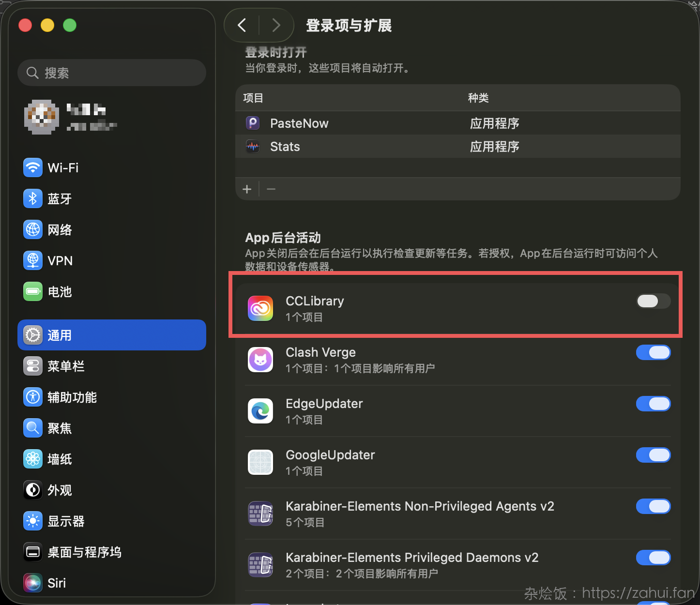Open 桌面与程序坞 dock icon
Viewport: 700px width, 605px height.
[x=33, y=552]
